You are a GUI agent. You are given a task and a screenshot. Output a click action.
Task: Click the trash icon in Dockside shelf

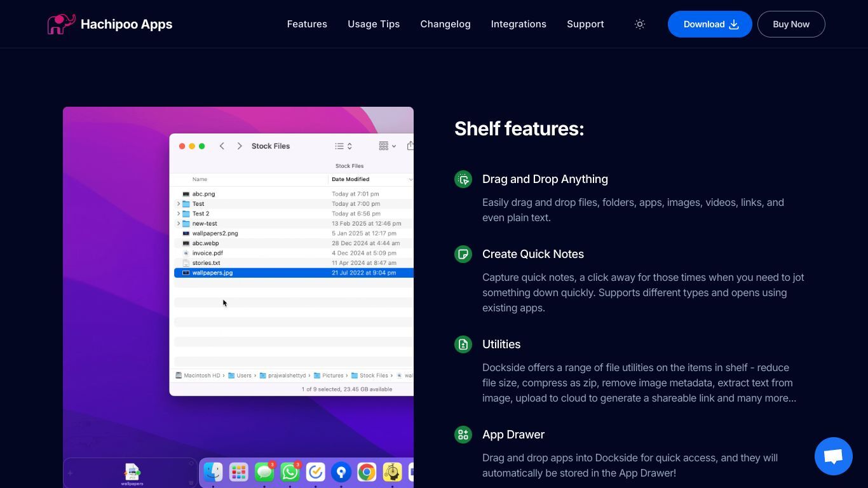tap(191, 483)
